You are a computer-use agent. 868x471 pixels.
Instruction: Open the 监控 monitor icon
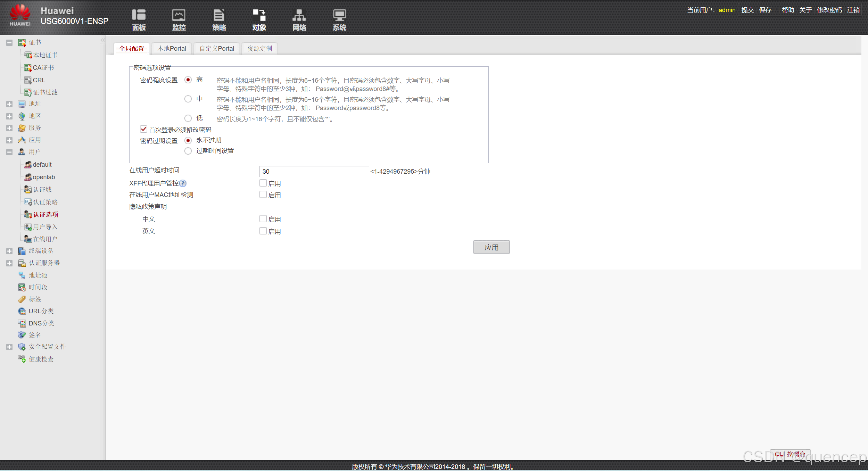pyautogui.click(x=179, y=19)
